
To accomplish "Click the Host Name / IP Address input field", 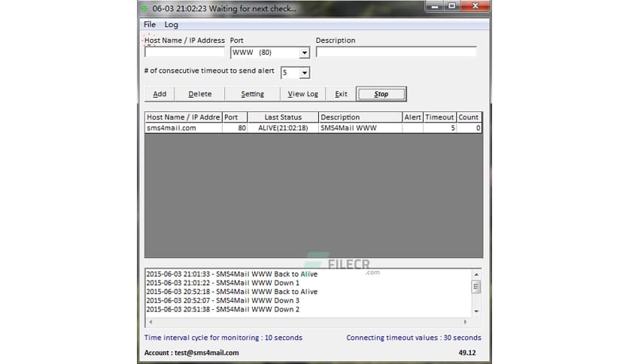I will [184, 52].
